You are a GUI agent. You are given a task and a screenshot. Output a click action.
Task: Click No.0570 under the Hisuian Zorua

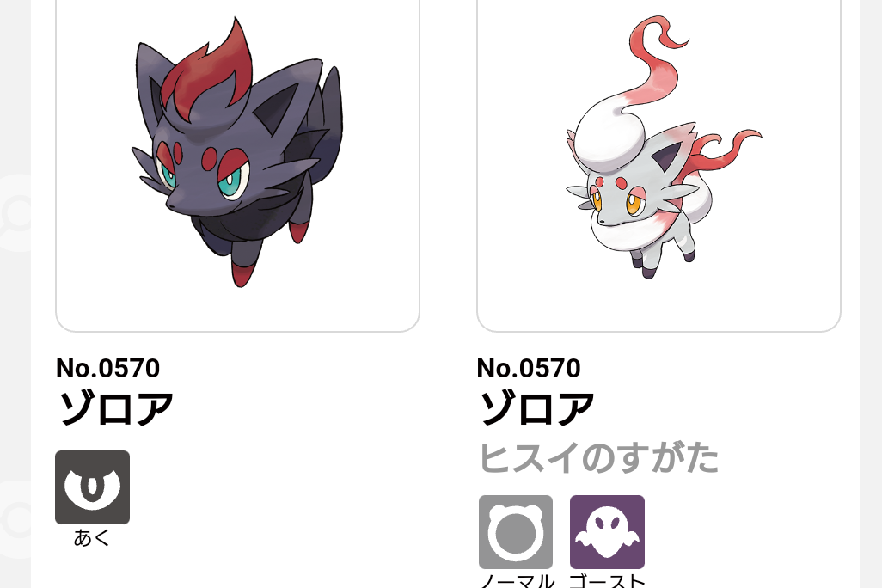[529, 369]
